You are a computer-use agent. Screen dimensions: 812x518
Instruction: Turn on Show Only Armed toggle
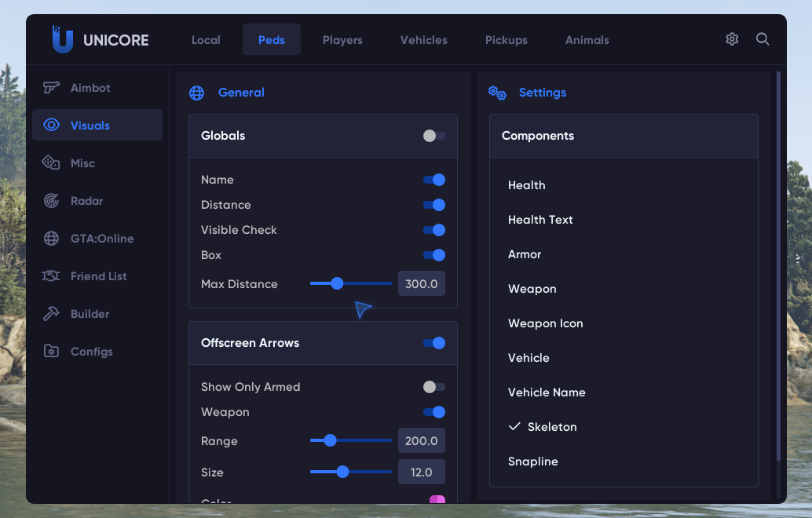(x=433, y=387)
